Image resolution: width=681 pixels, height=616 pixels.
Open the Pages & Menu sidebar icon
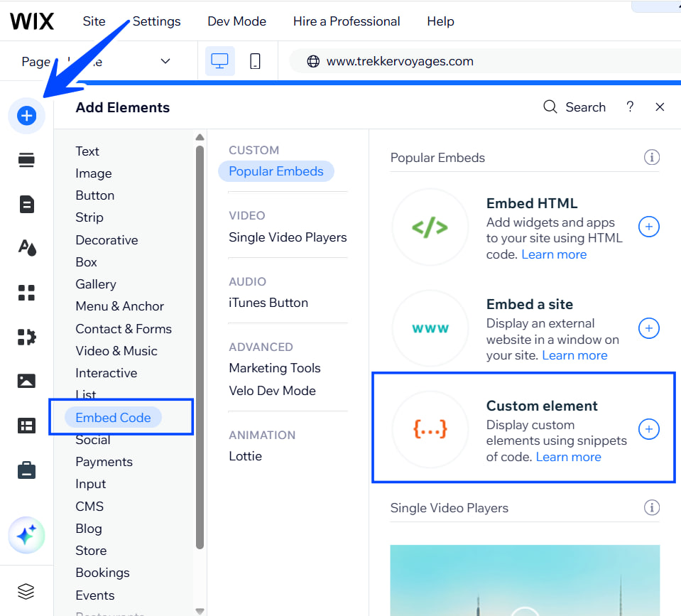(26, 205)
